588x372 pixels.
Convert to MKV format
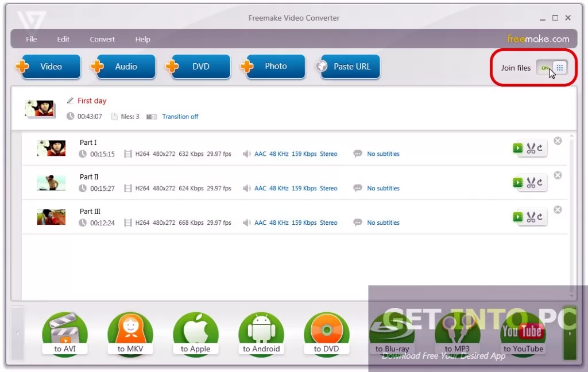pyautogui.click(x=130, y=334)
